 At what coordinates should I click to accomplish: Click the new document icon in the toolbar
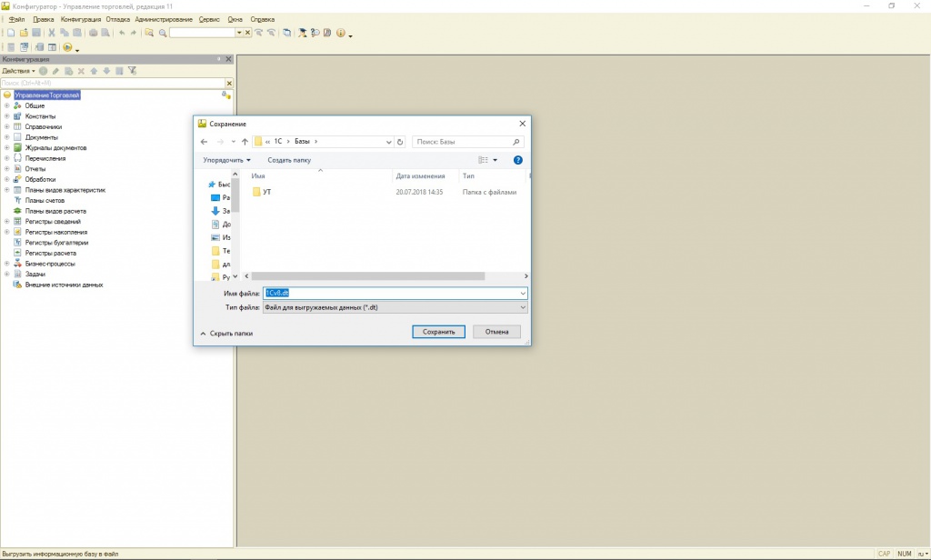coord(11,33)
